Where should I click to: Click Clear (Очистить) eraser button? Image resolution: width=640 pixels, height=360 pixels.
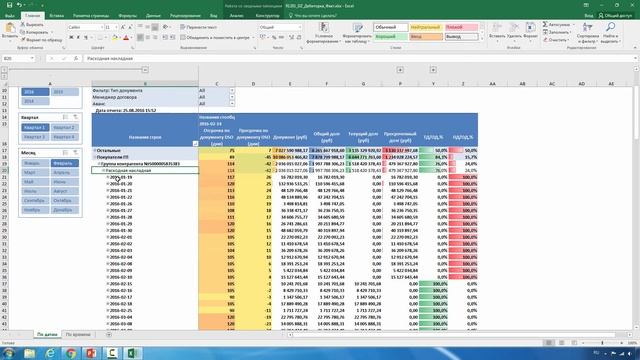[x=555, y=40]
